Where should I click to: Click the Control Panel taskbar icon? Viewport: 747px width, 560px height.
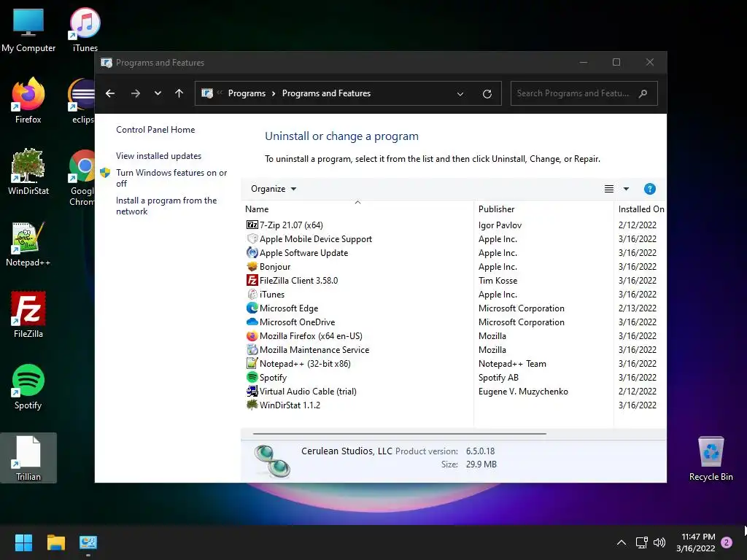[x=88, y=542]
